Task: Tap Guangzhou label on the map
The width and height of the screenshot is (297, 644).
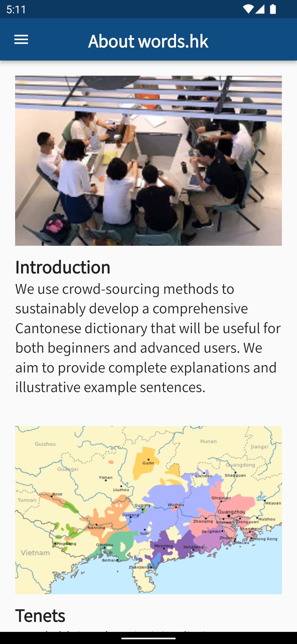Action: (x=232, y=512)
